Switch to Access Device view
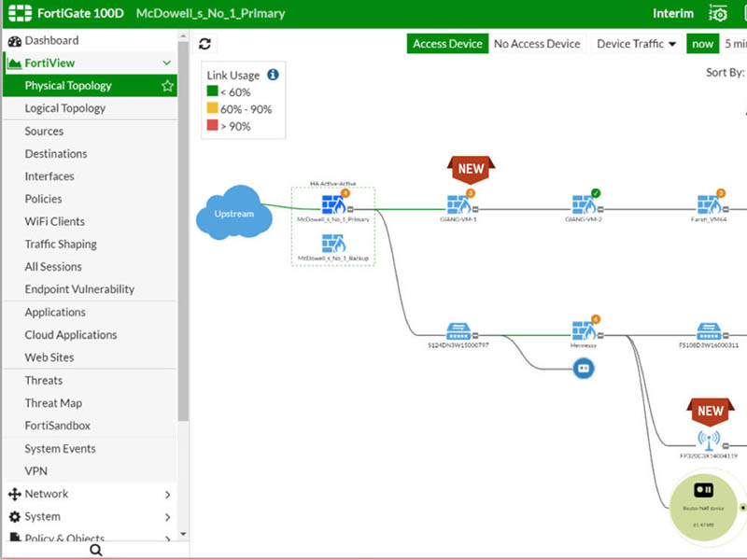The height and width of the screenshot is (560, 747). coord(447,44)
